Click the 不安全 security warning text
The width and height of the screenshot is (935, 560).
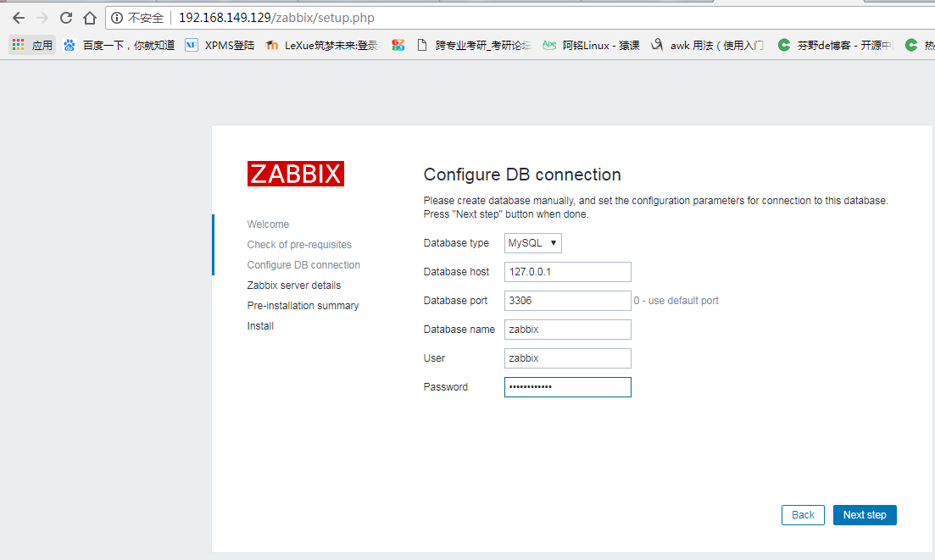146,18
